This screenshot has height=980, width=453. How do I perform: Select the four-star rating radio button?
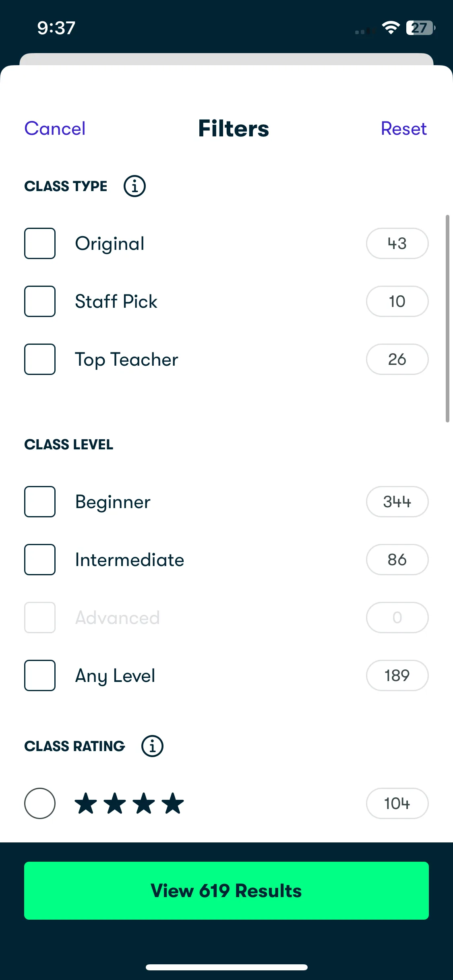coord(40,803)
